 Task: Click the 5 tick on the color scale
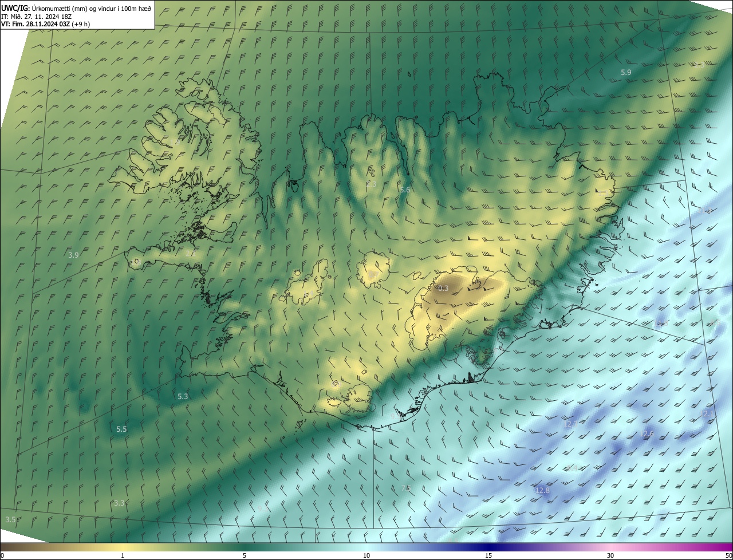pos(245,555)
